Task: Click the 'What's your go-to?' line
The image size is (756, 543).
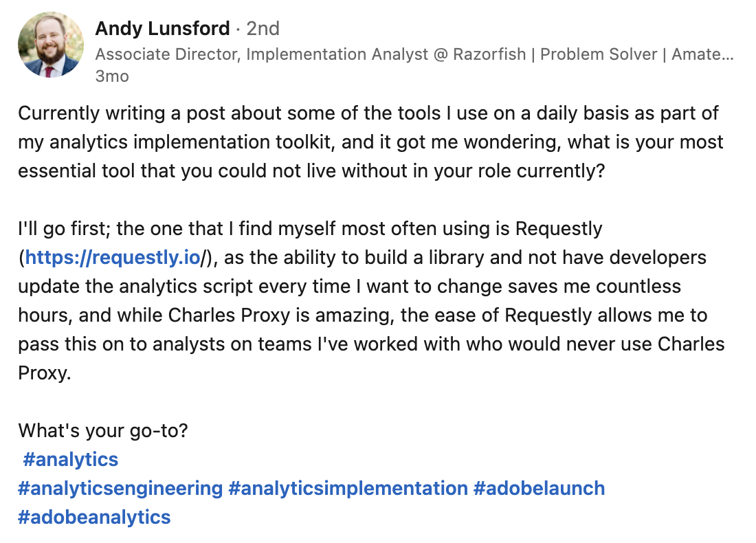Action: (x=103, y=431)
